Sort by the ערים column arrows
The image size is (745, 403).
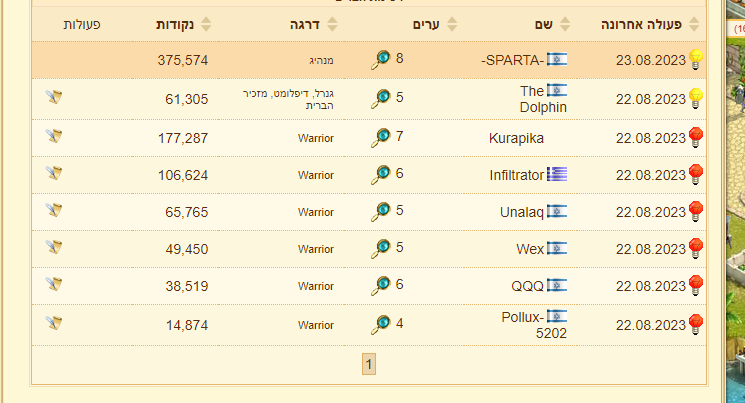452,24
